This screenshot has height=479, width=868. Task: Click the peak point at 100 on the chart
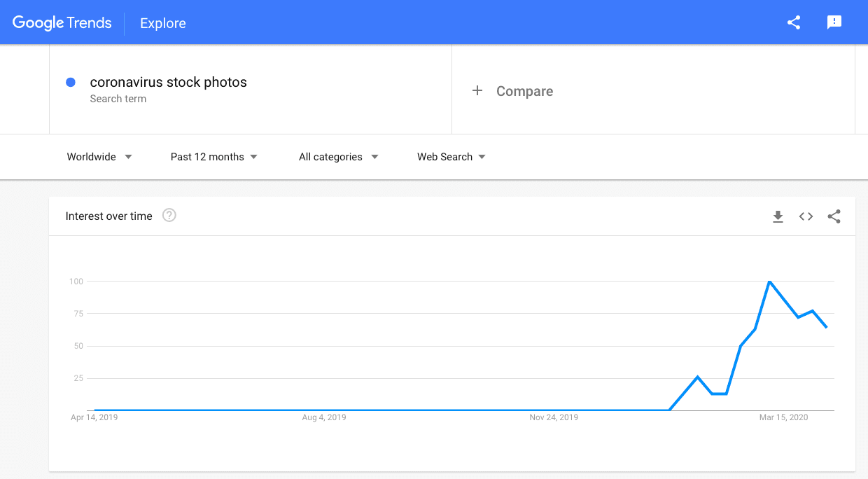click(x=769, y=282)
